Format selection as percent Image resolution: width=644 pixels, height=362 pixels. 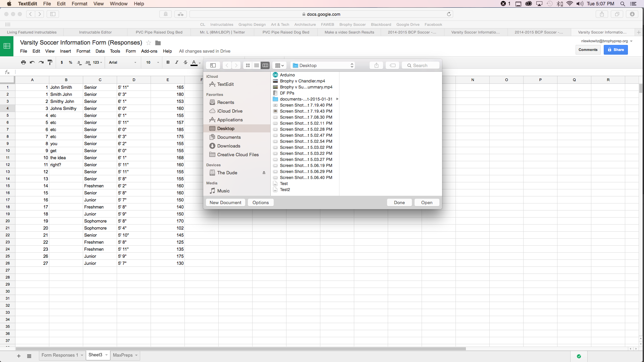pyautogui.click(x=70, y=62)
